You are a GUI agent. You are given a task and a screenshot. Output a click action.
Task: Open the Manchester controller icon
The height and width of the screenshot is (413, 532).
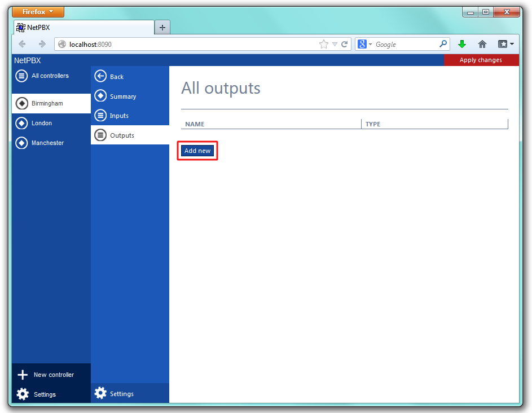(x=21, y=143)
